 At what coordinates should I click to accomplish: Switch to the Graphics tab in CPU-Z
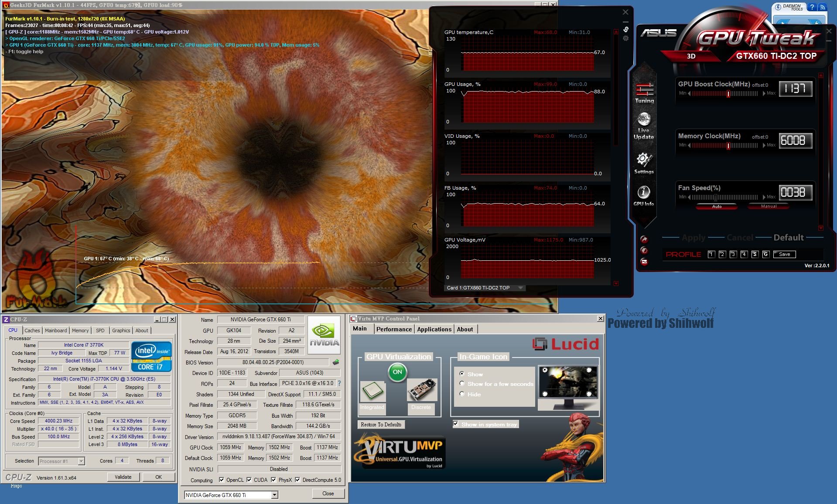[x=121, y=330]
